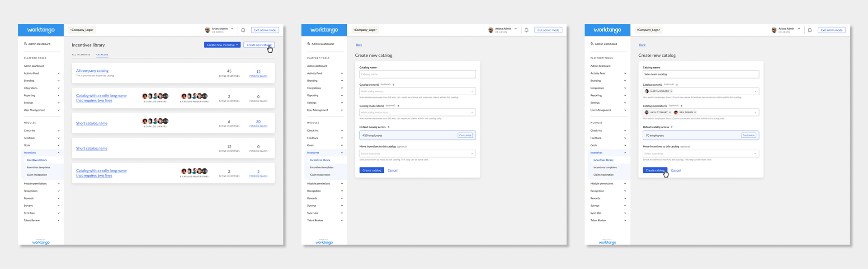Open the Create new Incentive dropdown button
868x269 pixels.
[x=222, y=45]
